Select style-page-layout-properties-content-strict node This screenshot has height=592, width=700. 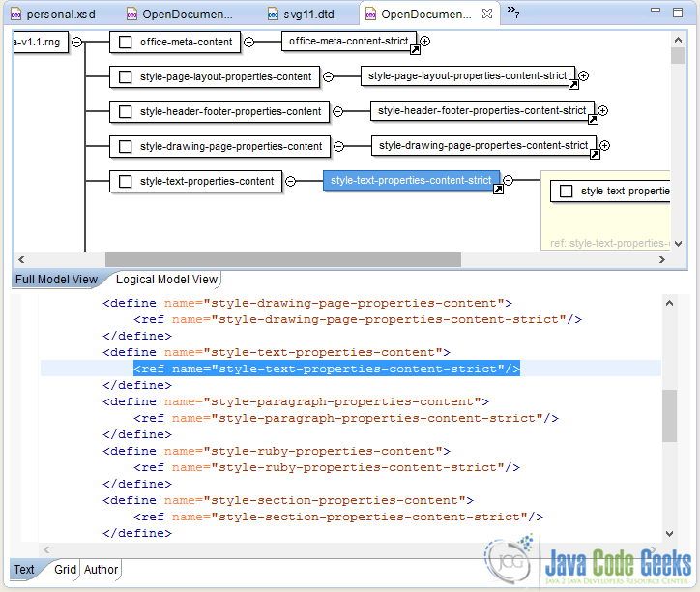point(467,76)
